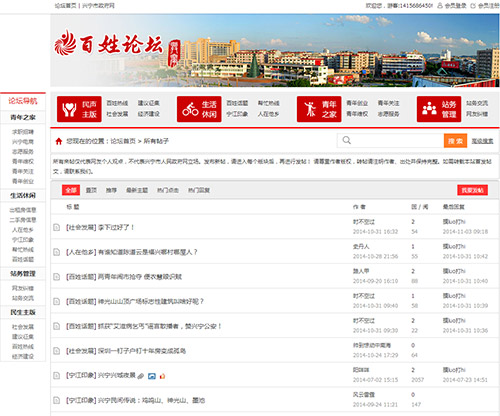The image size is (500, 416).
Task: Click the blue image icon on the 兴宁兴城夜景 row
Action: coord(152,376)
